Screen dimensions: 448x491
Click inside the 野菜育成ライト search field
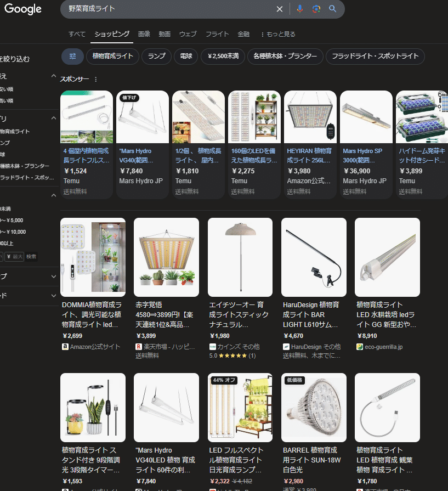point(169,9)
